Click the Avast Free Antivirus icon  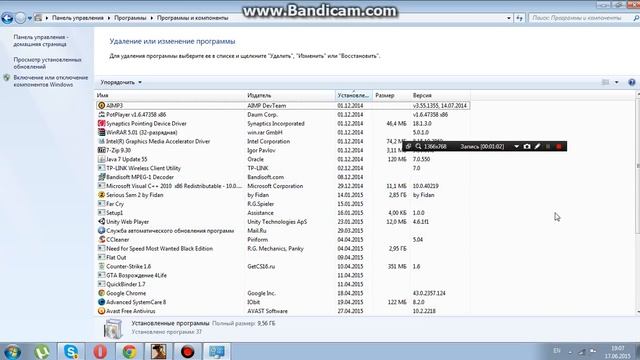[x=101, y=311]
